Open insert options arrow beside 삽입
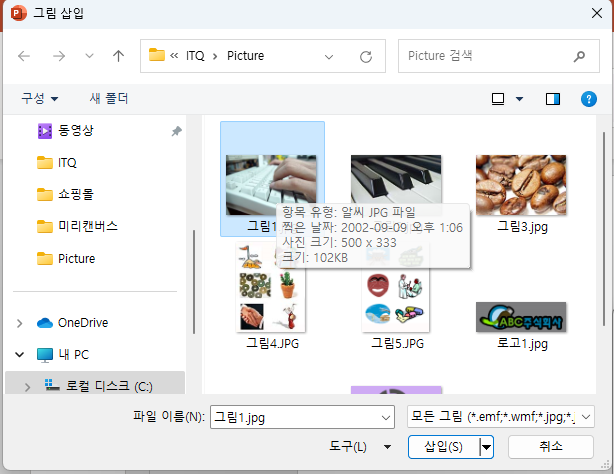Viewport: 614px width, 474px height. [486, 447]
